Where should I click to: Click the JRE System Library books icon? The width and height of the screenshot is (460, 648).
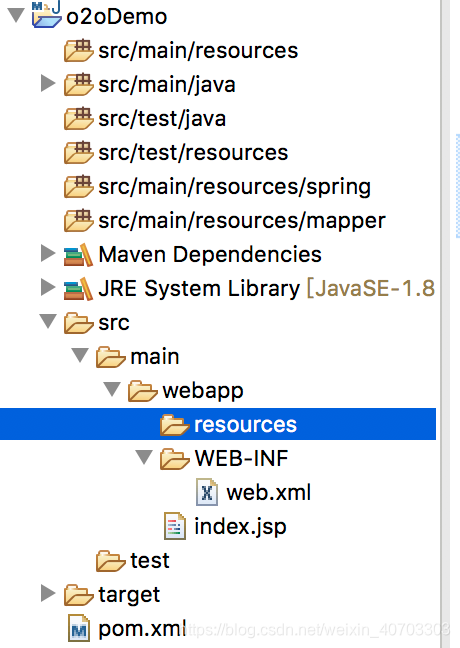tap(79, 288)
